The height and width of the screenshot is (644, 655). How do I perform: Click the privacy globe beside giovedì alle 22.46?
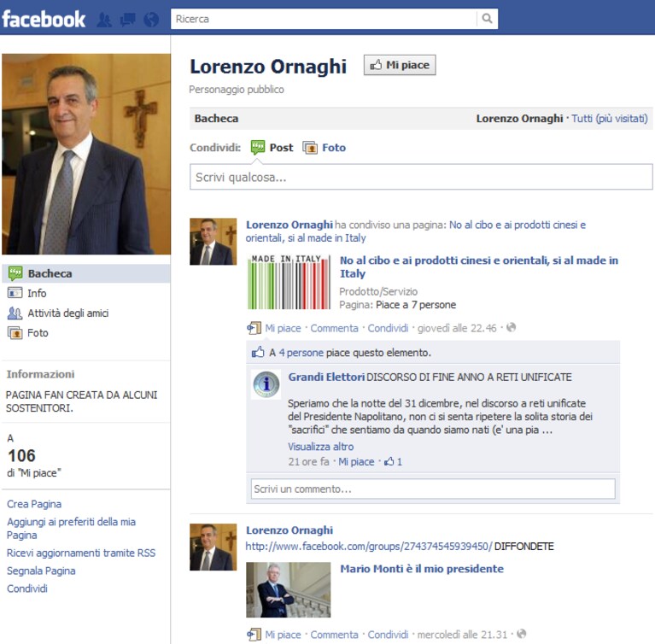(511, 327)
